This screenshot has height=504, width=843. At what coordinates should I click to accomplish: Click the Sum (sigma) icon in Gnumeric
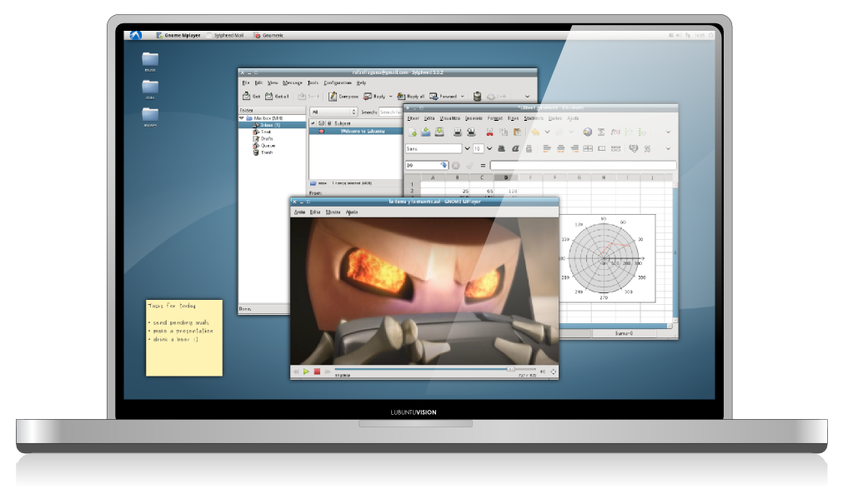click(601, 132)
